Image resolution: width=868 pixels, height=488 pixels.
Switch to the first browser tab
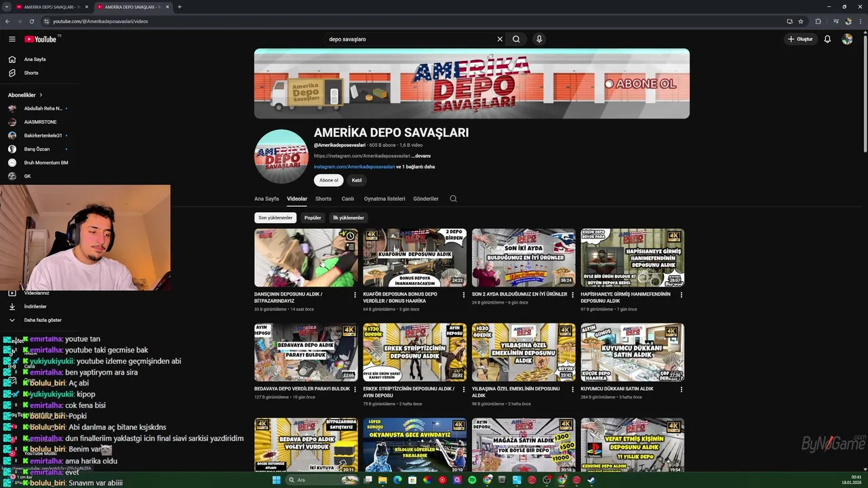[52, 7]
